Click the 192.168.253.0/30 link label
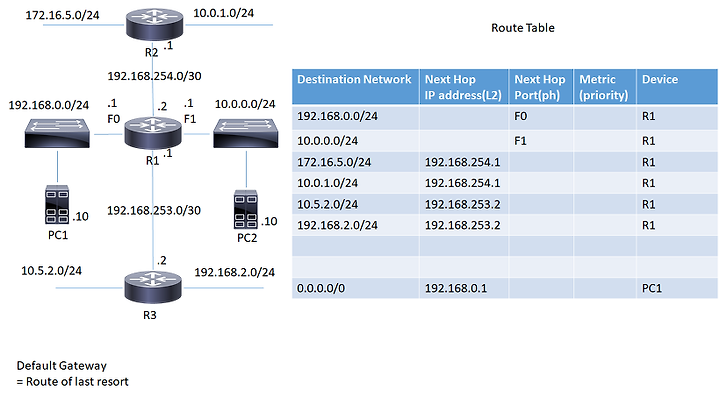 (x=154, y=210)
